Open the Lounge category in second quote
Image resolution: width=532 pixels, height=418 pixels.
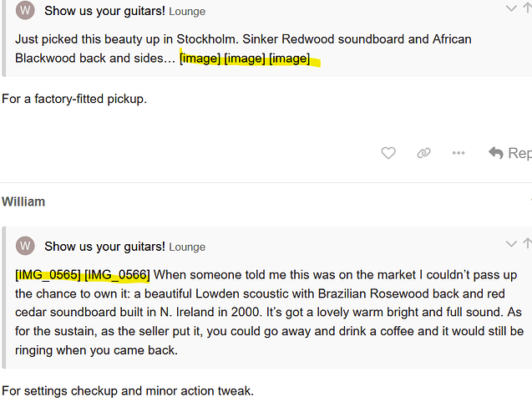[187, 247]
